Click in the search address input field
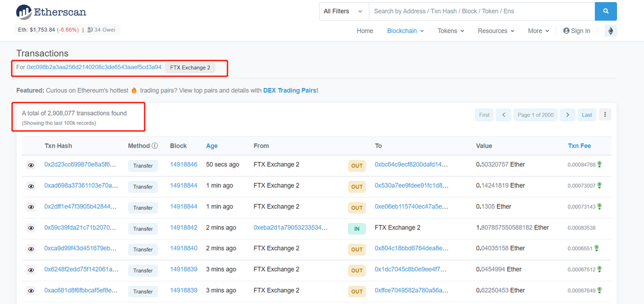This screenshot has height=304, width=644. [482, 11]
